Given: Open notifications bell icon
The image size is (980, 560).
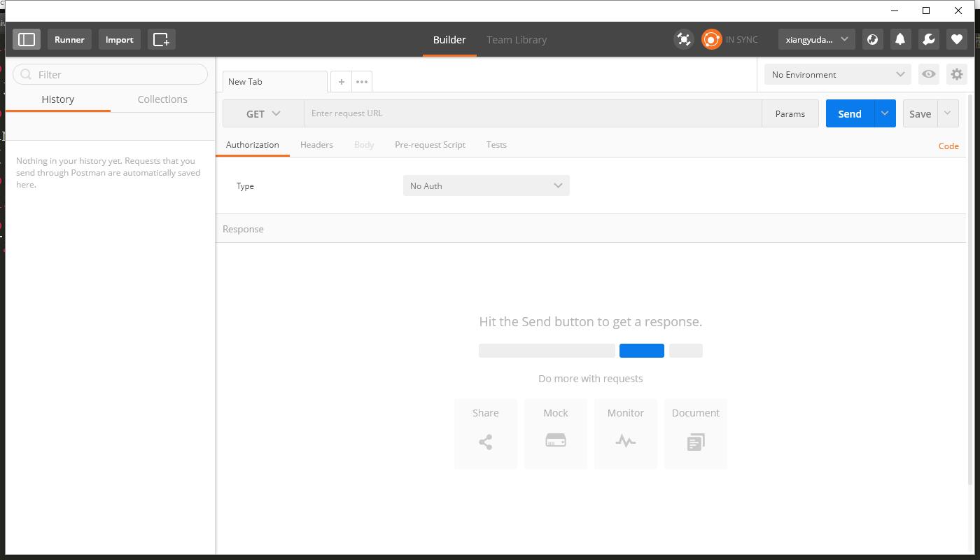Looking at the screenshot, I should point(900,39).
